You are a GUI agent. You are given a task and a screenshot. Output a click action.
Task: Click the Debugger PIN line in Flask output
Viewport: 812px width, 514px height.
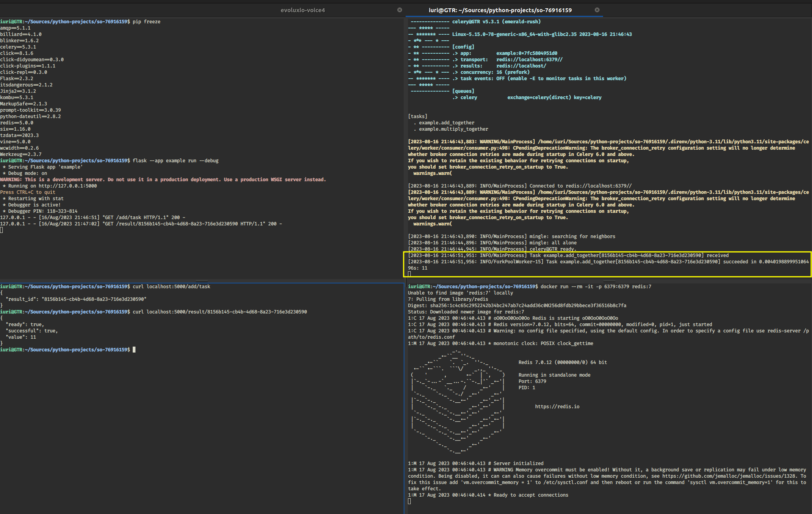(x=39, y=211)
